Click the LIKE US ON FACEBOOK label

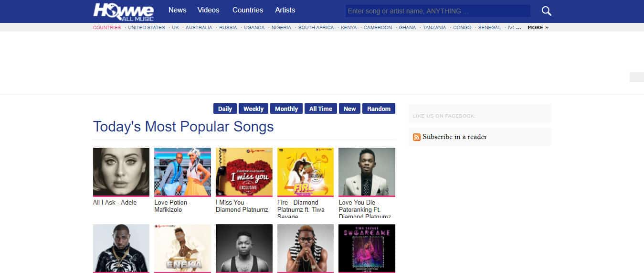(444, 116)
